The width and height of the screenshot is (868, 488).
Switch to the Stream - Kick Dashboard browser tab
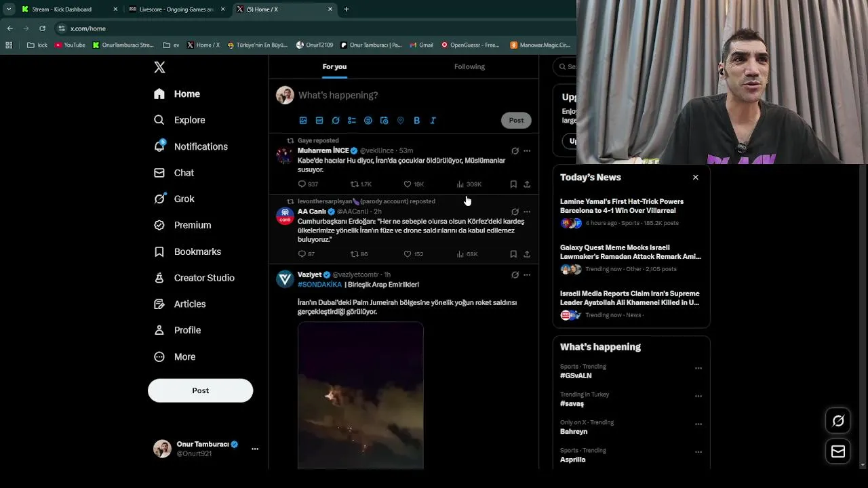(68, 9)
